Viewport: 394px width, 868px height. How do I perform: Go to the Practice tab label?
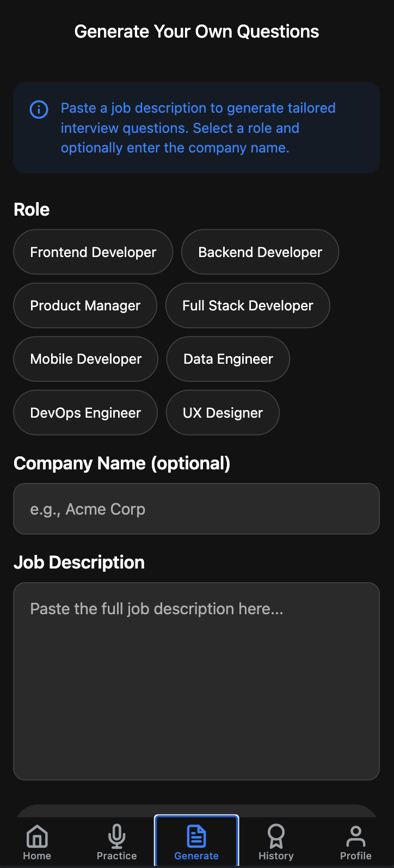tap(117, 856)
